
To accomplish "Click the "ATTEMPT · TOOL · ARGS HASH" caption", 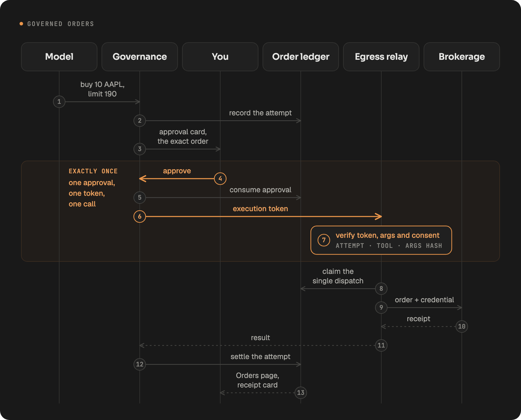I will pyautogui.click(x=389, y=246).
